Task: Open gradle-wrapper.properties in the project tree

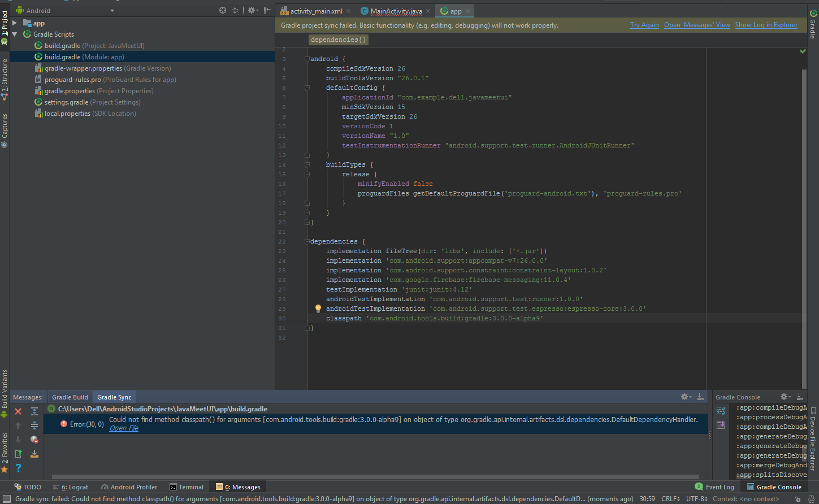Action: pyautogui.click(x=83, y=68)
